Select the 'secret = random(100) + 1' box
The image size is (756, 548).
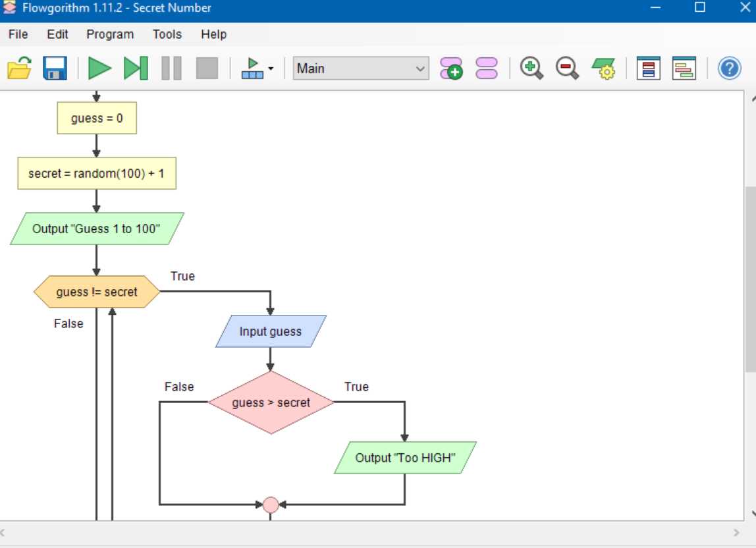tap(97, 173)
